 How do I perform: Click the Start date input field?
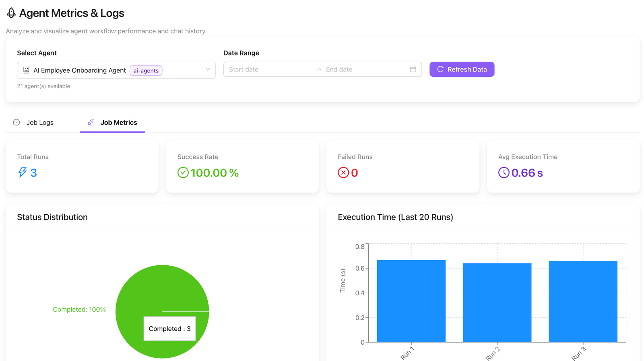tap(268, 70)
